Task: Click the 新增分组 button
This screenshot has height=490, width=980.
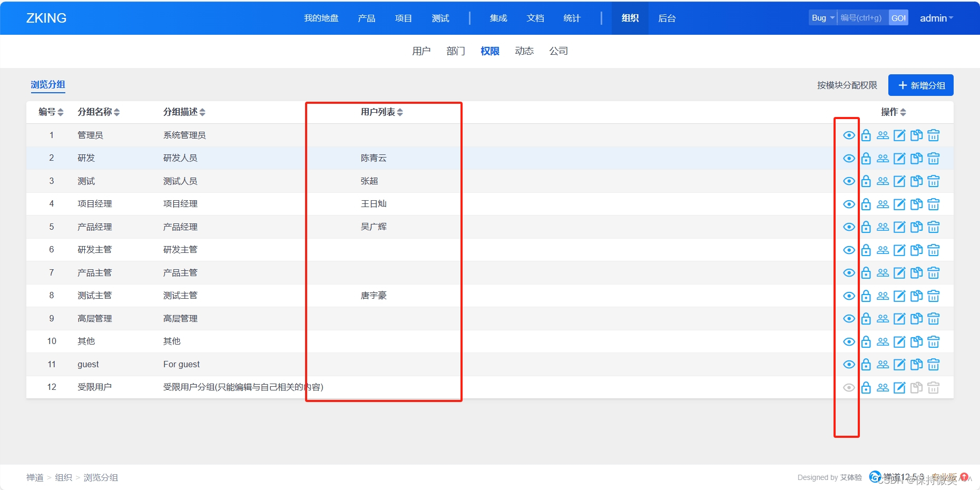Action: 921,85
